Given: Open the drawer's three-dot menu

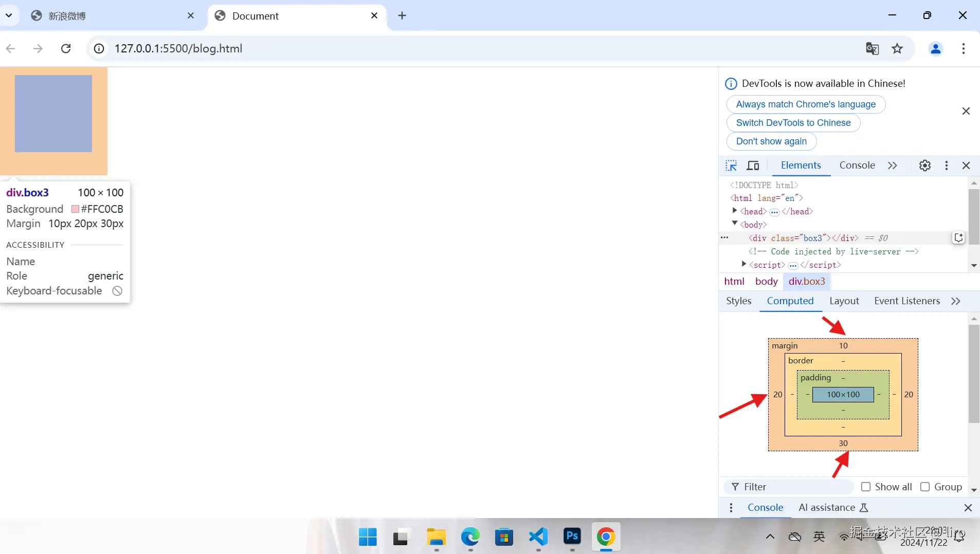Looking at the screenshot, I should (x=731, y=508).
